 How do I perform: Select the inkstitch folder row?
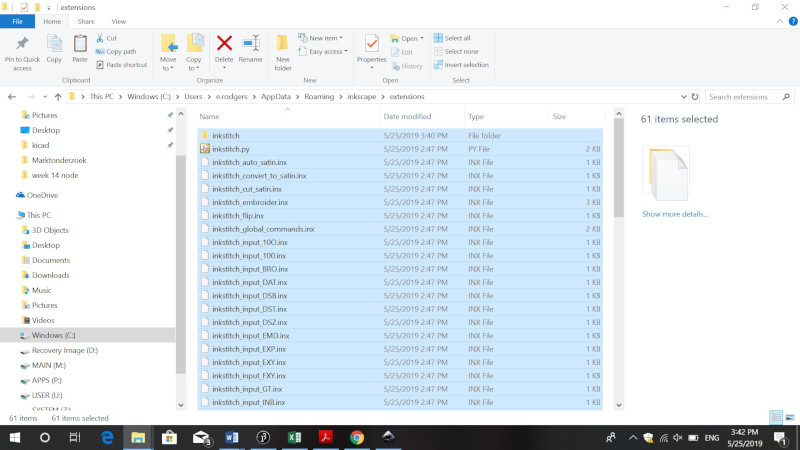tap(400, 135)
